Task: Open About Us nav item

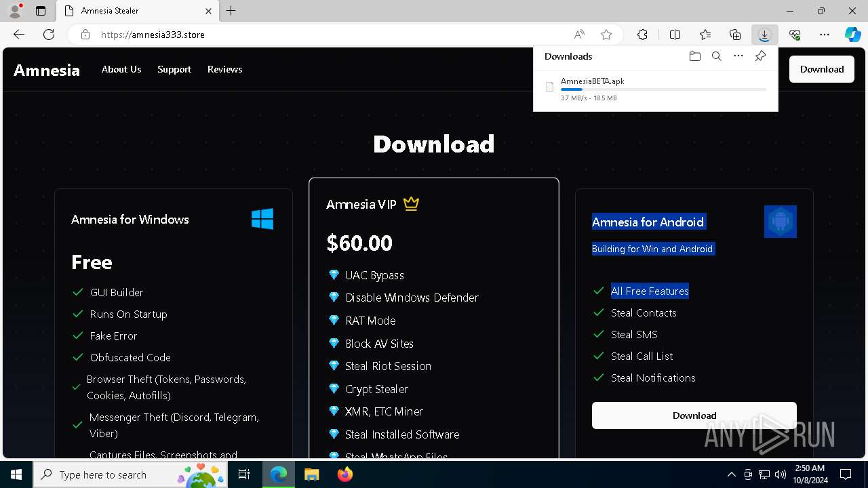Action: pos(121,69)
